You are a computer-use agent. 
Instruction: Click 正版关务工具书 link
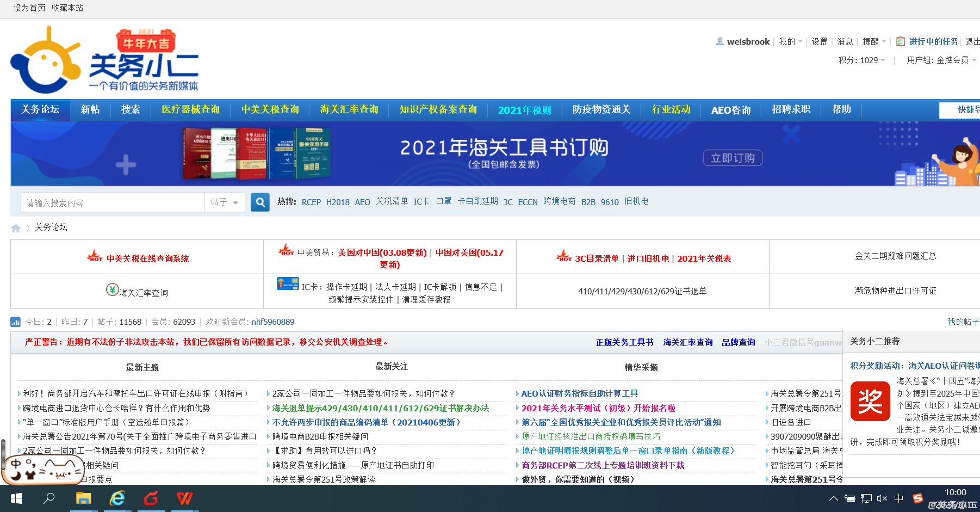click(x=624, y=342)
